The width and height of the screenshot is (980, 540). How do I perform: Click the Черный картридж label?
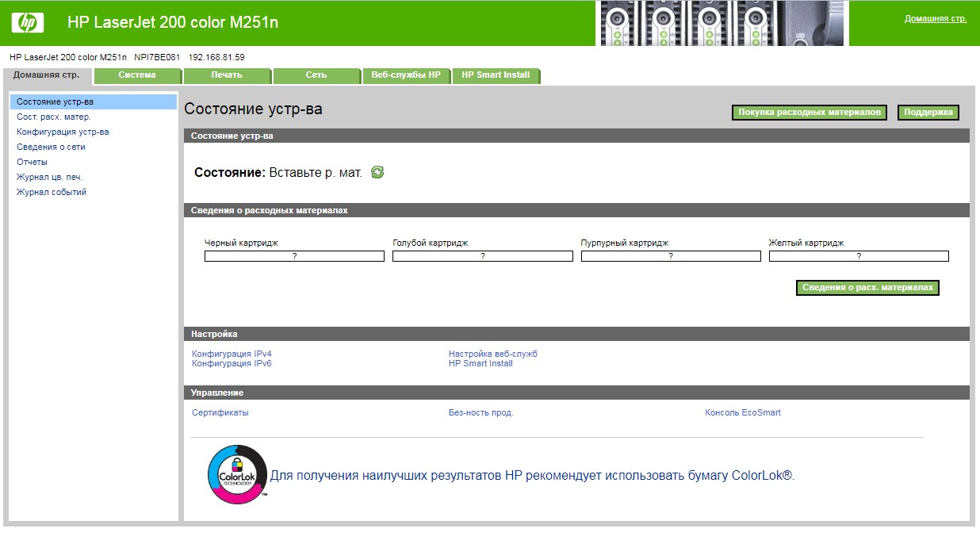(241, 243)
